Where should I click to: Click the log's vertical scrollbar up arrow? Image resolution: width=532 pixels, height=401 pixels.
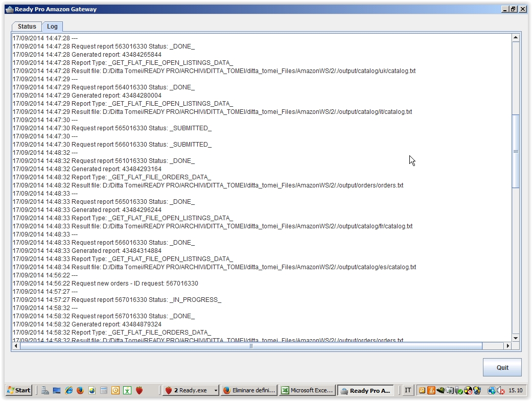click(x=516, y=38)
